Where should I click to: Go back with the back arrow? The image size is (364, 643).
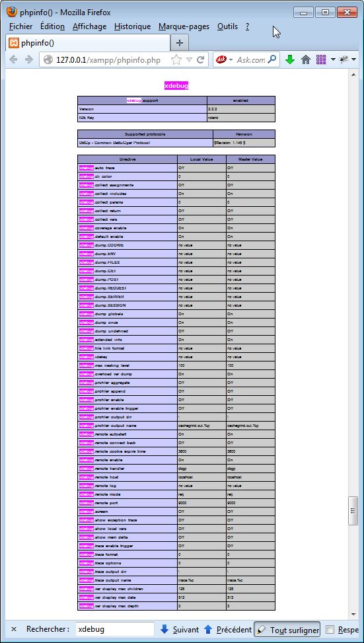pyautogui.click(x=13, y=60)
